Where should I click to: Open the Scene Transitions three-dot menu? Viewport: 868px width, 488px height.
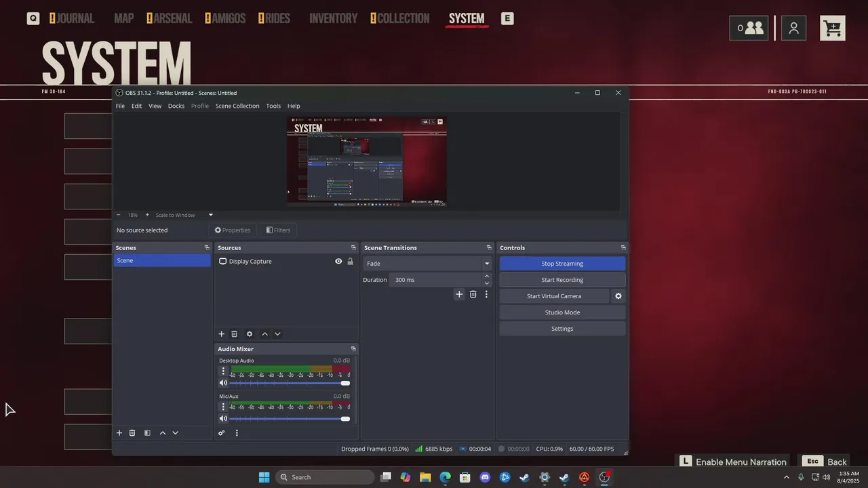pos(486,294)
